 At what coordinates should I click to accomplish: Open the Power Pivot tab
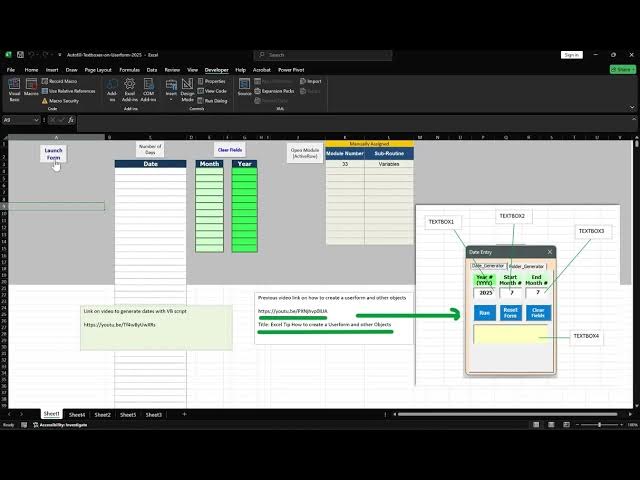291,70
